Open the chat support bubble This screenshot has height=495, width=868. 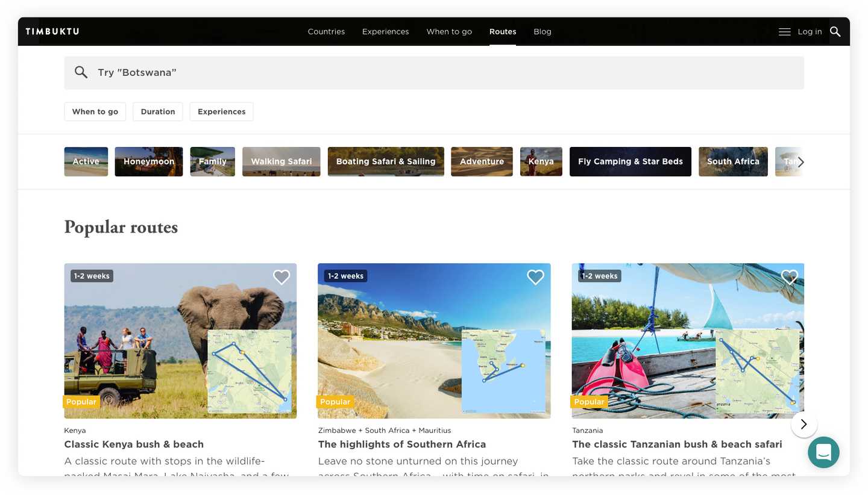(823, 452)
